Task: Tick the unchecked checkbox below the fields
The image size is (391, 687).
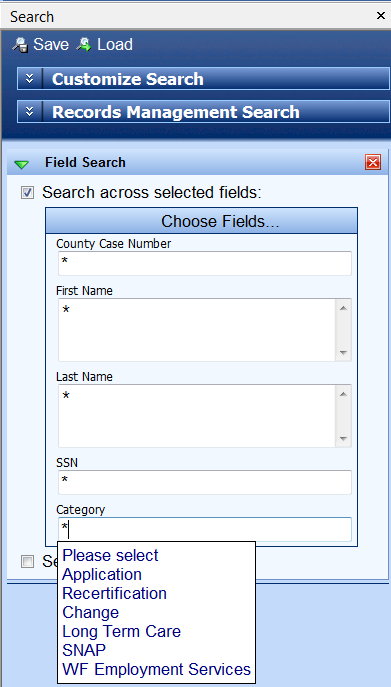Action: [27, 561]
